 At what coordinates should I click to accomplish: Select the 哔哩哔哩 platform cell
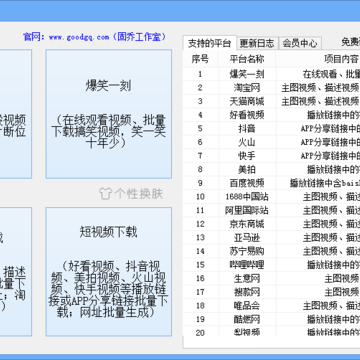point(247,265)
